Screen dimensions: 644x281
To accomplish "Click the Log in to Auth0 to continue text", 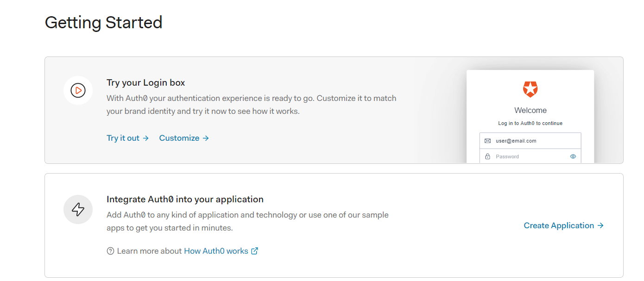I will [530, 123].
